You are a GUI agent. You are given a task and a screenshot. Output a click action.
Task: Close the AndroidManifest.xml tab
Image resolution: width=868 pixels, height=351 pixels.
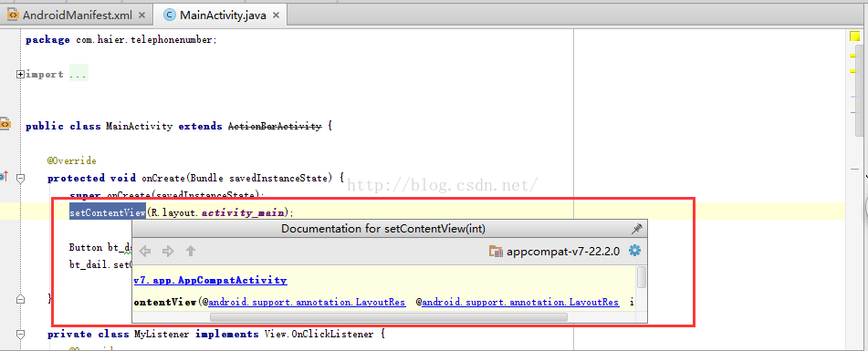point(142,15)
